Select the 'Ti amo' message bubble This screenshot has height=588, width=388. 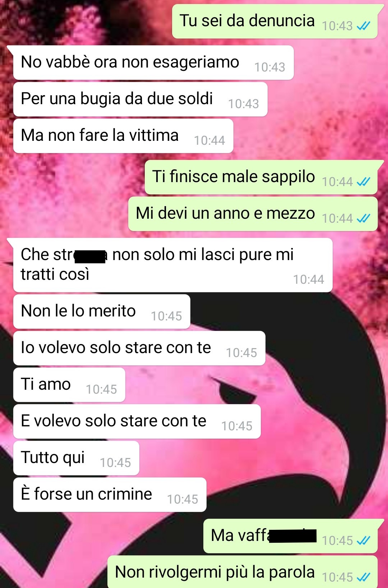(x=69, y=385)
